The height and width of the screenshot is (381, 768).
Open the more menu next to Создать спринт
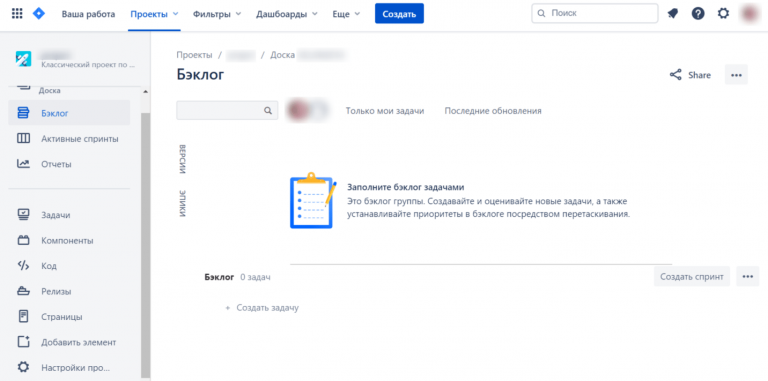tap(747, 277)
